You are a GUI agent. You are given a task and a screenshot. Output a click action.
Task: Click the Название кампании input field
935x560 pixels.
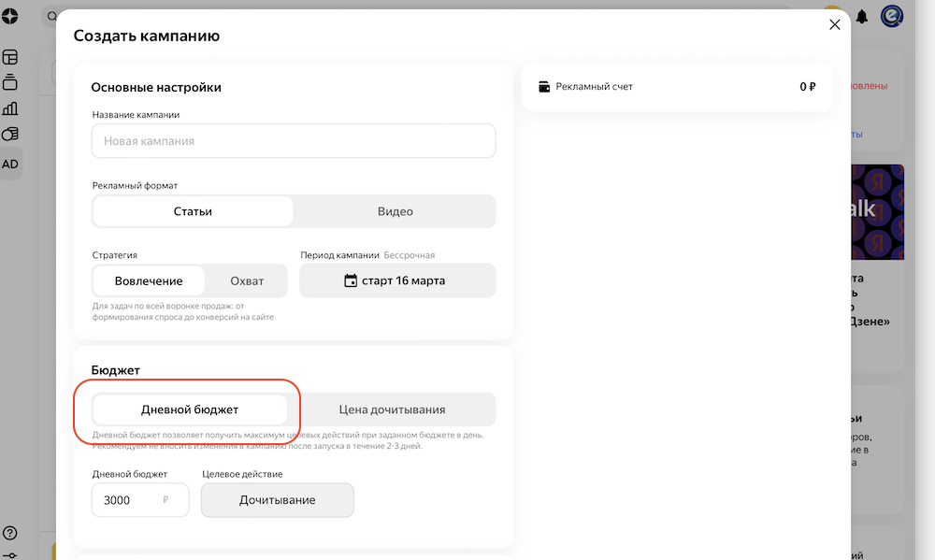(294, 141)
